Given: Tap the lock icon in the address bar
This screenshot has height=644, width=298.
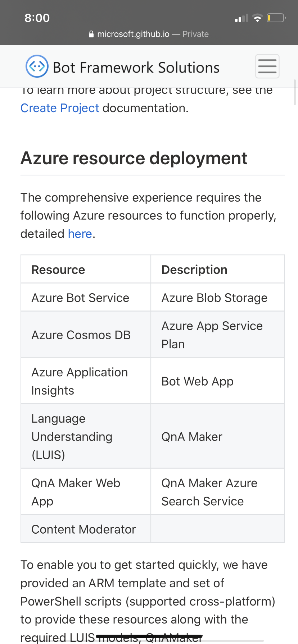Looking at the screenshot, I should 91,34.
